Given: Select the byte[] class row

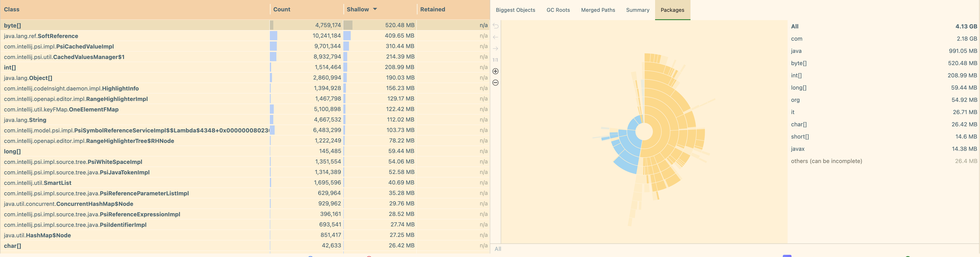Looking at the screenshot, I should click(x=245, y=25).
